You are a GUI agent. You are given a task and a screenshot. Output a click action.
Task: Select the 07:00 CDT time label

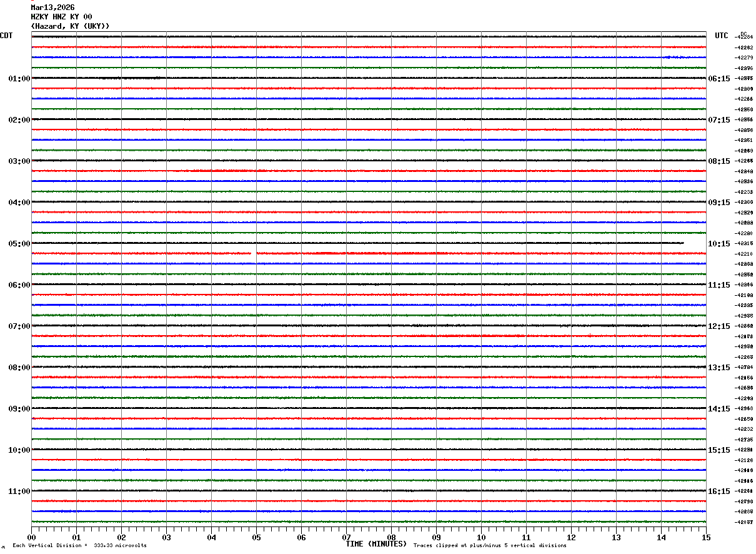click(x=19, y=326)
